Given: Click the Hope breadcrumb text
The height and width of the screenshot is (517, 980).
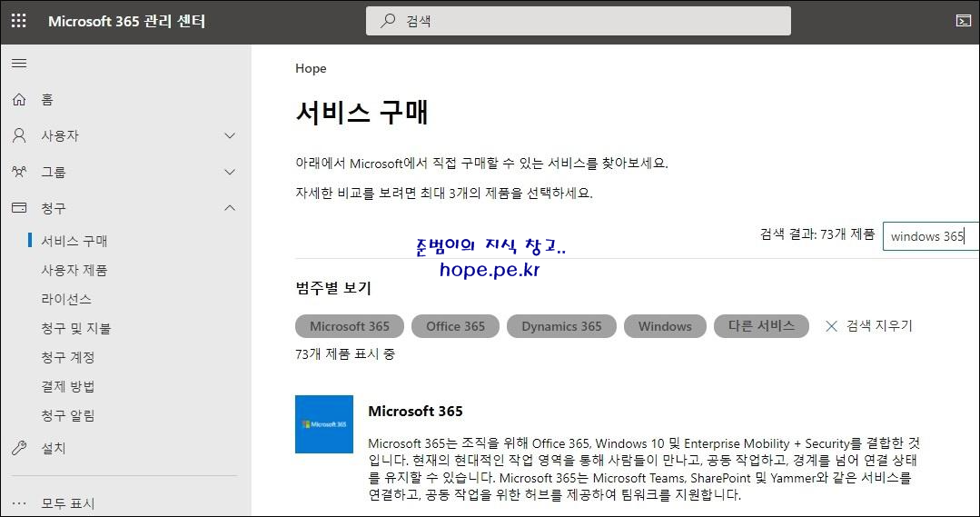Looking at the screenshot, I should coord(311,68).
